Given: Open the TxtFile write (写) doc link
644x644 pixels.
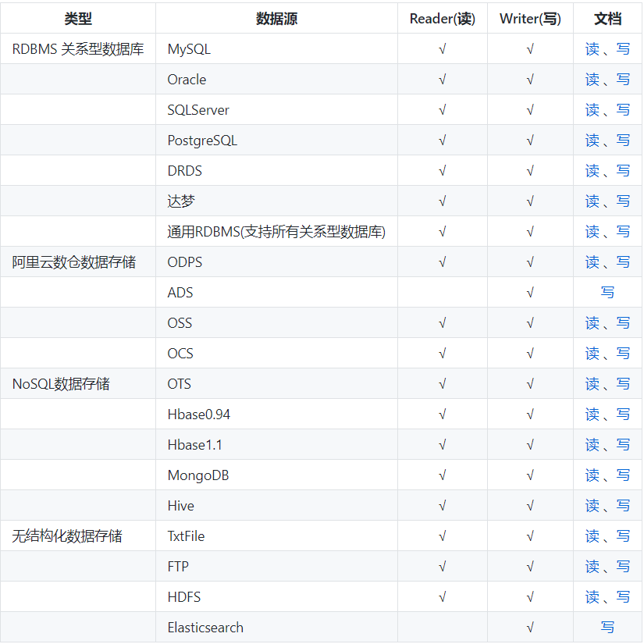Looking at the screenshot, I should 623,536.
